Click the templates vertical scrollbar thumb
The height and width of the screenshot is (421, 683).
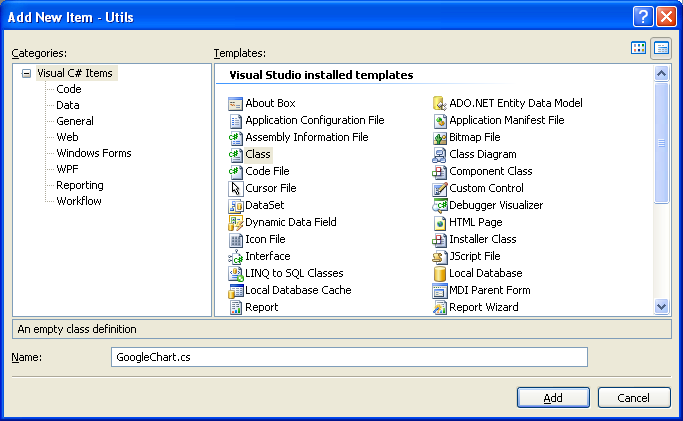click(x=661, y=142)
